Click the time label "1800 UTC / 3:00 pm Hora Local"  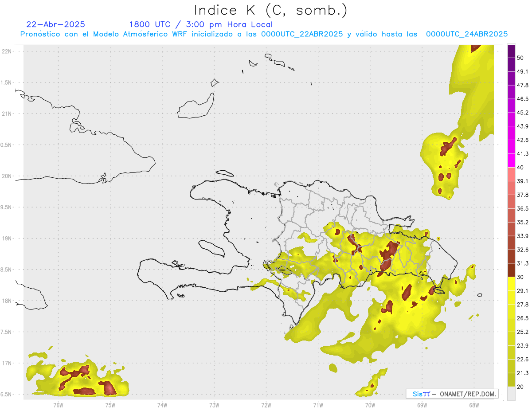201,24
